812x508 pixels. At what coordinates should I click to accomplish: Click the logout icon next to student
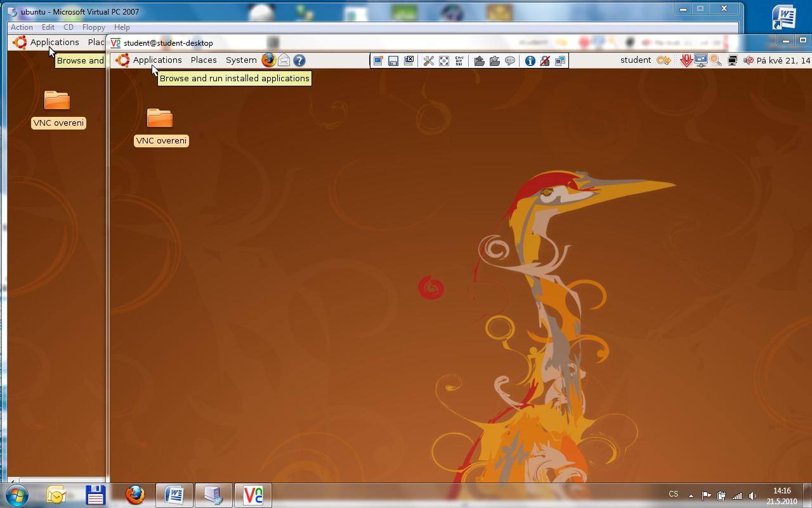664,60
